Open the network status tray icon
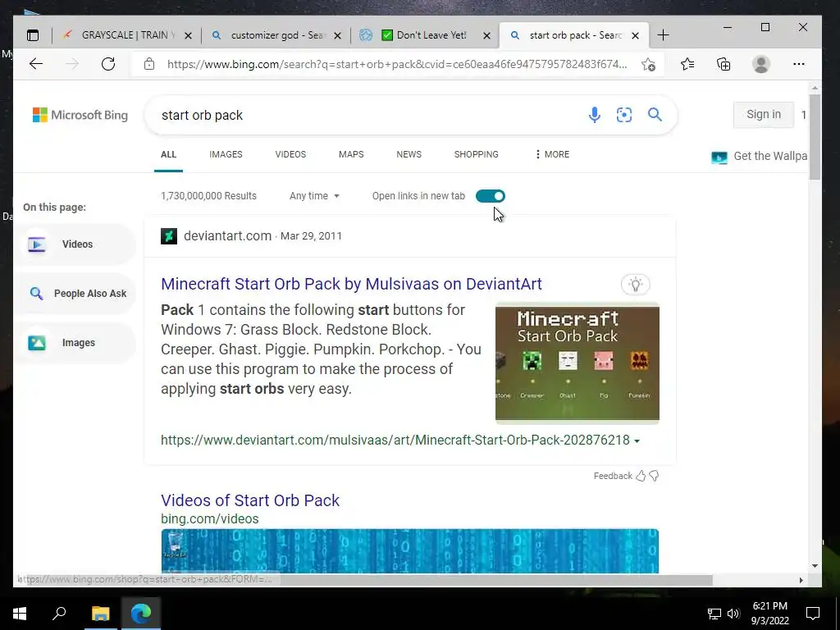The height and width of the screenshot is (630, 840). click(x=714, y=614)
